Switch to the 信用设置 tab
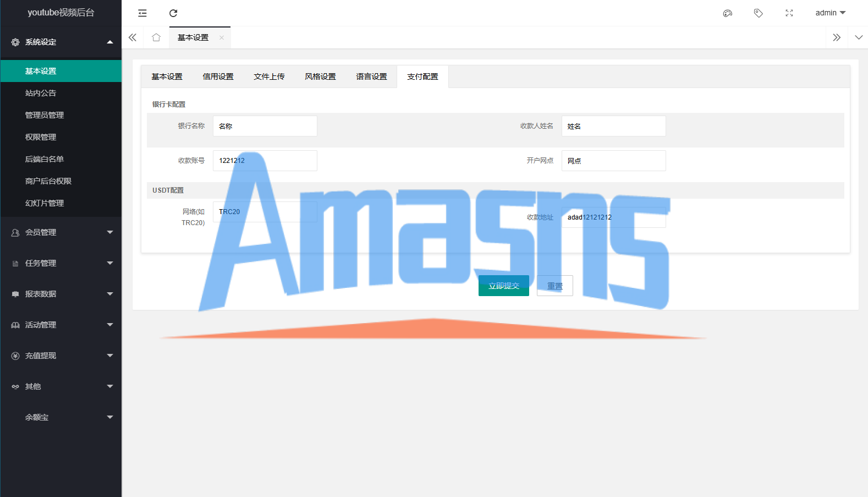This screenshot has height=497, width=868. point(218,77)
